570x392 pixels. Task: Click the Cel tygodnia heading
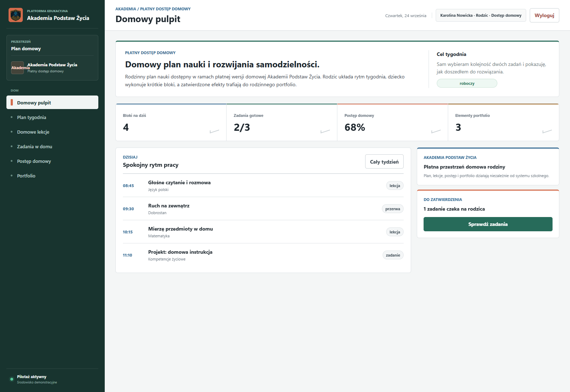(451, 54)
